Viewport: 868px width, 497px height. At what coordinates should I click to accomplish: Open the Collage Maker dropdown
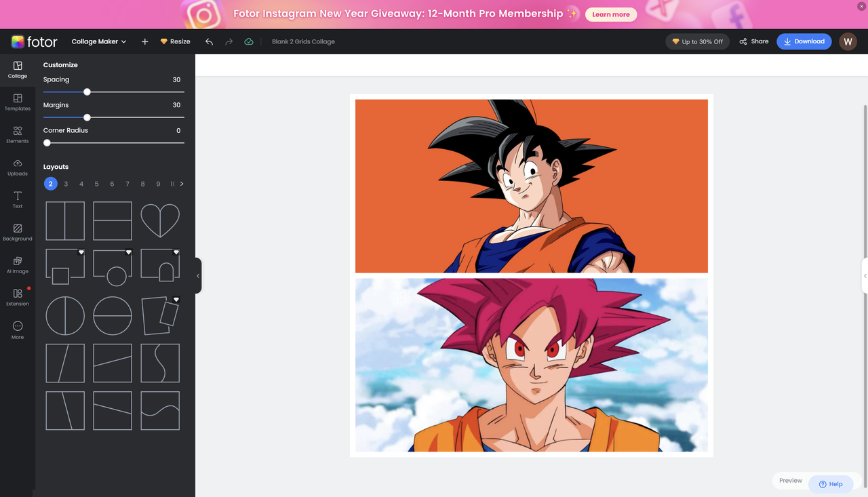[99, 41]
